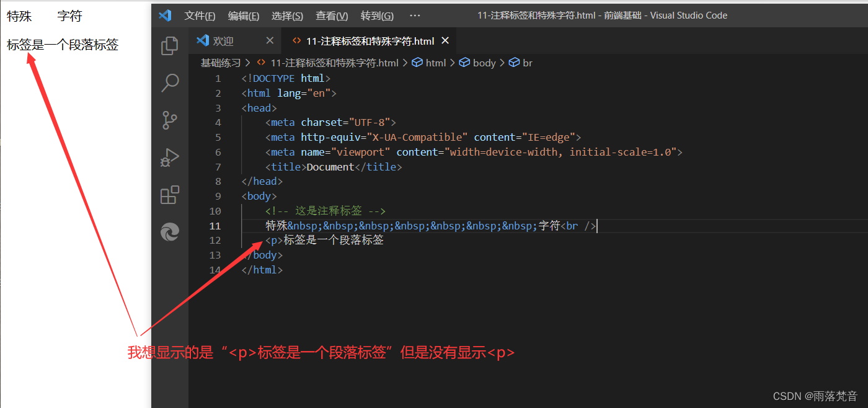Screen dimensions: 868x408
Task: Click the 11-注释标签和特殊字符.html breadcrumb item
Action: point(335,63)
